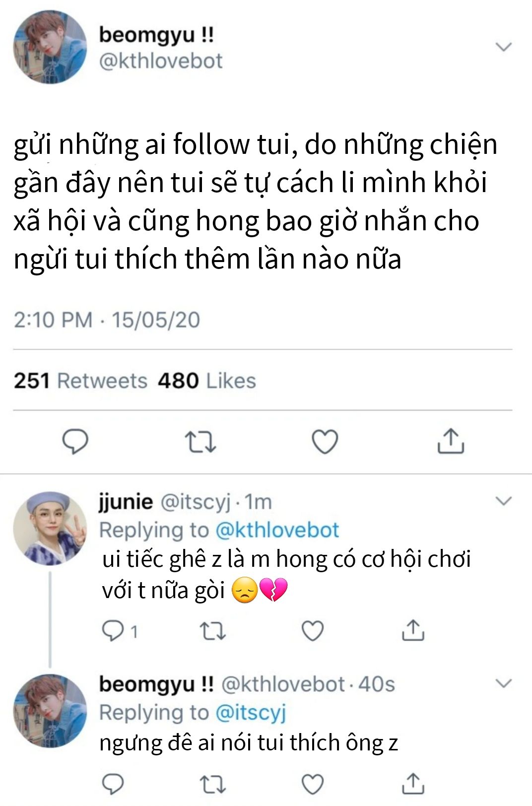Open options chevron on beomgyu's reply
Screen dimensions: 532x806
click(504, 684)
